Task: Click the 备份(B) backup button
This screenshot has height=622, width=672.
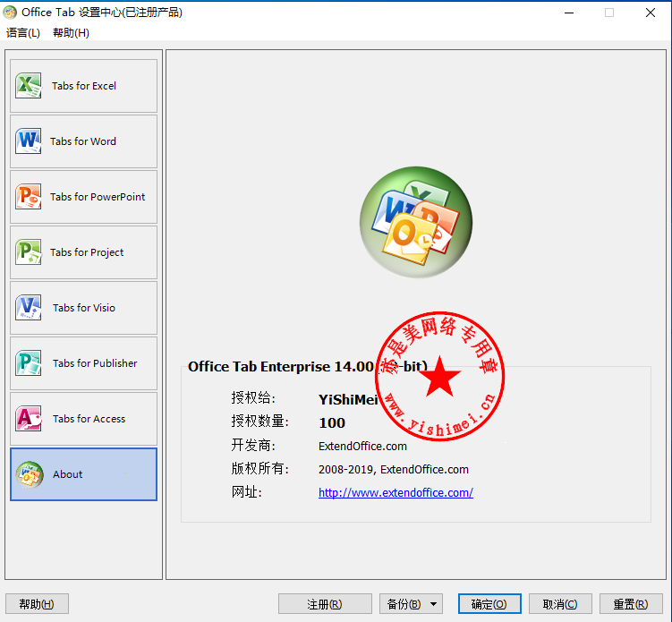Action: point(404,604)
